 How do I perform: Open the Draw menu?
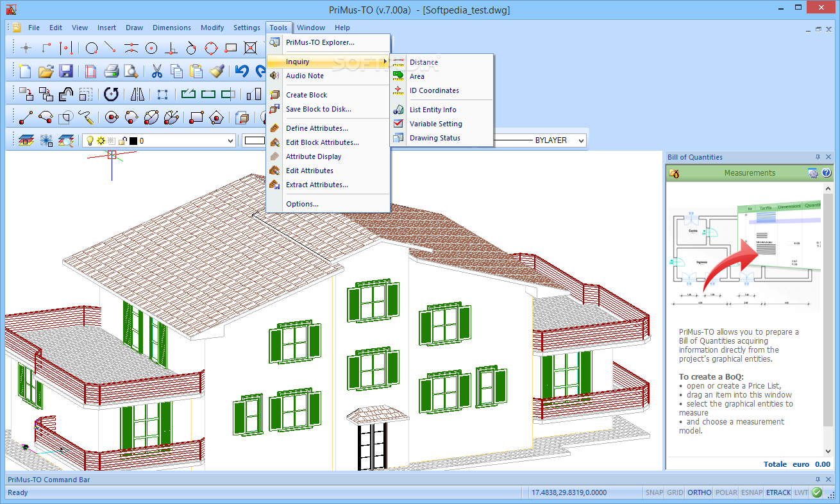134,28
